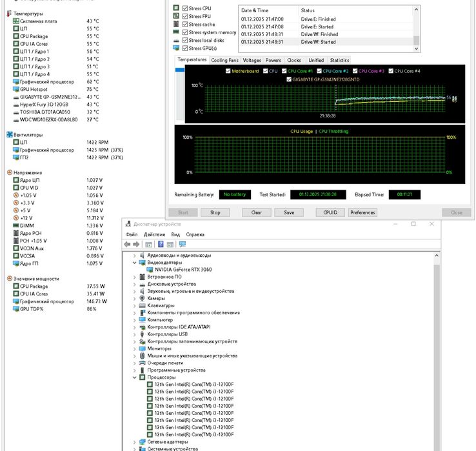Click the GPU icon beside GPU Hotspot
The width and height of the screenshot is (476, 451).
(16, 89)
